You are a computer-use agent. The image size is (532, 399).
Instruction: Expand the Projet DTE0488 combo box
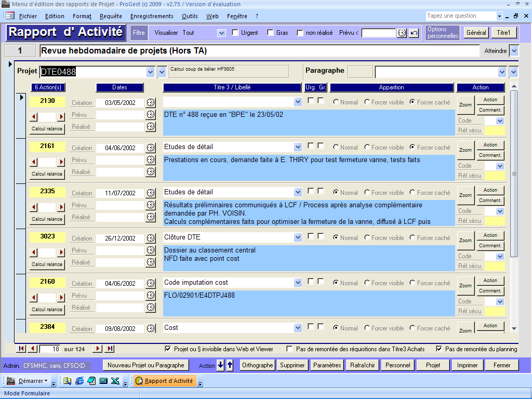point(150,72)
